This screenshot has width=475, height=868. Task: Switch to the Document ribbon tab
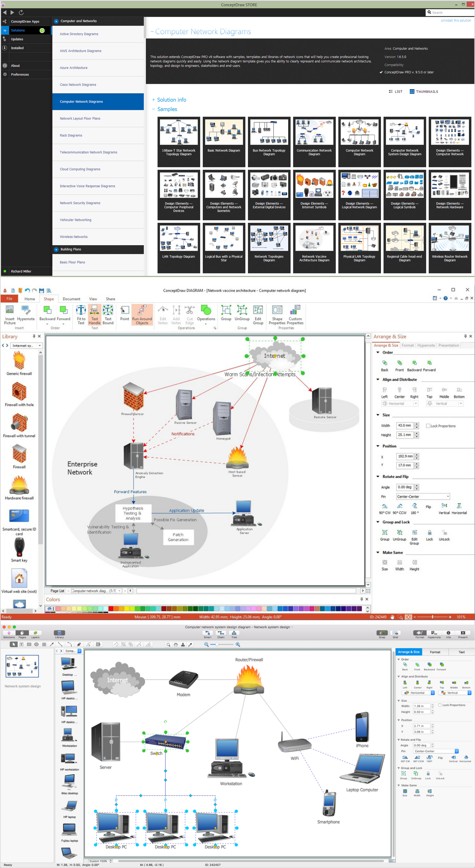71,299
